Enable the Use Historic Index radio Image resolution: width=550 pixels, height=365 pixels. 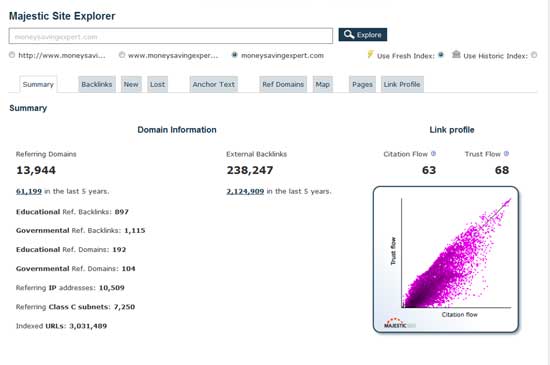pos(534,55)
